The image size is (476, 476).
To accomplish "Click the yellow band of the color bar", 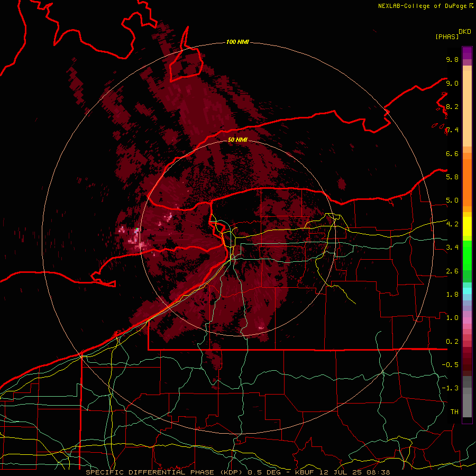I will (x=467, y=226).
